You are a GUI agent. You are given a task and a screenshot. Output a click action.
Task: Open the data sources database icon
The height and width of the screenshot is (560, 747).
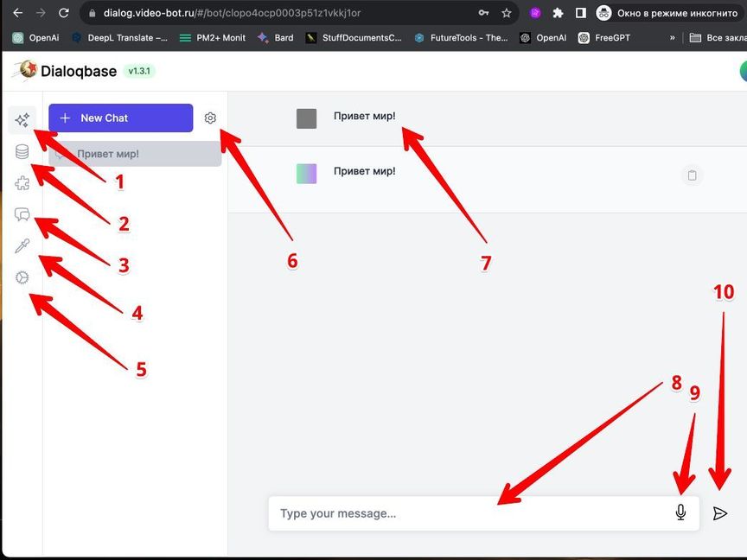point(22,152)
